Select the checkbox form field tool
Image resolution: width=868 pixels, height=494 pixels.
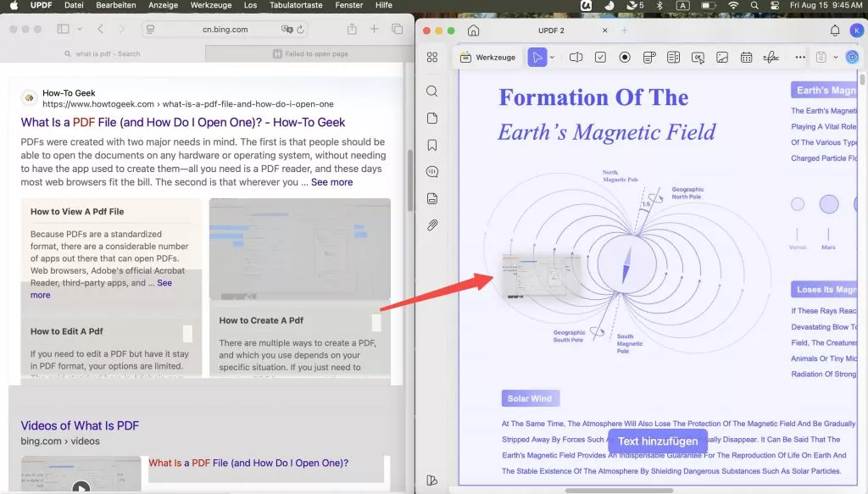tap(600, 58)
